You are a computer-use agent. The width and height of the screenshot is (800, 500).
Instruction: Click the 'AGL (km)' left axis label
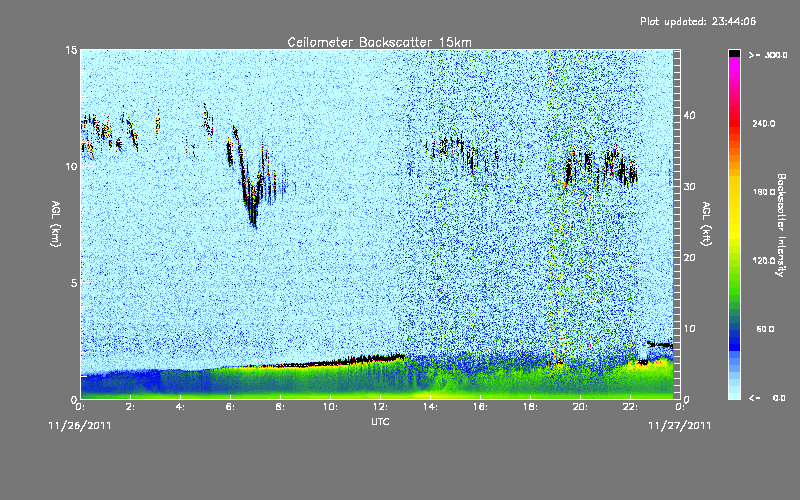pos(56,224)
